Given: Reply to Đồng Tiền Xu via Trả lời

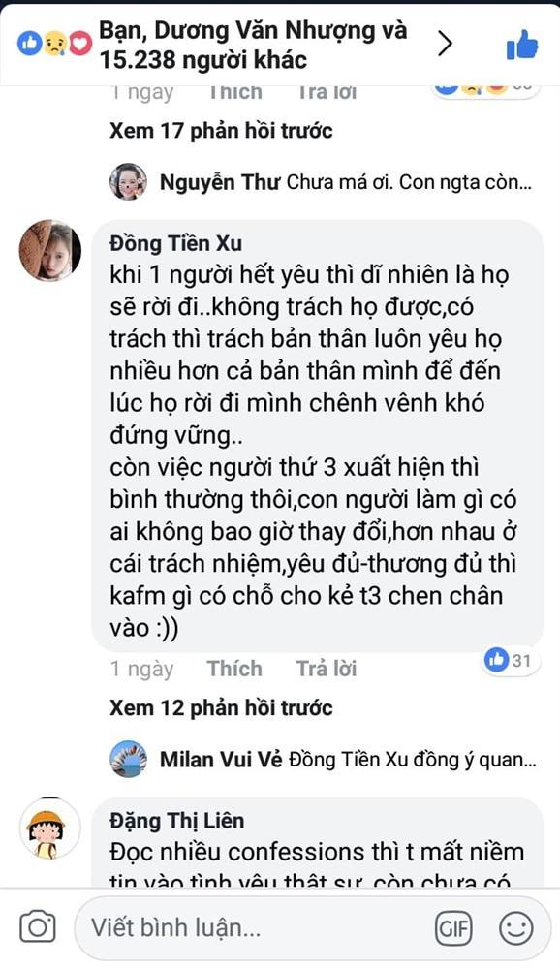Looking at the screenshot, I should (326, 669).
